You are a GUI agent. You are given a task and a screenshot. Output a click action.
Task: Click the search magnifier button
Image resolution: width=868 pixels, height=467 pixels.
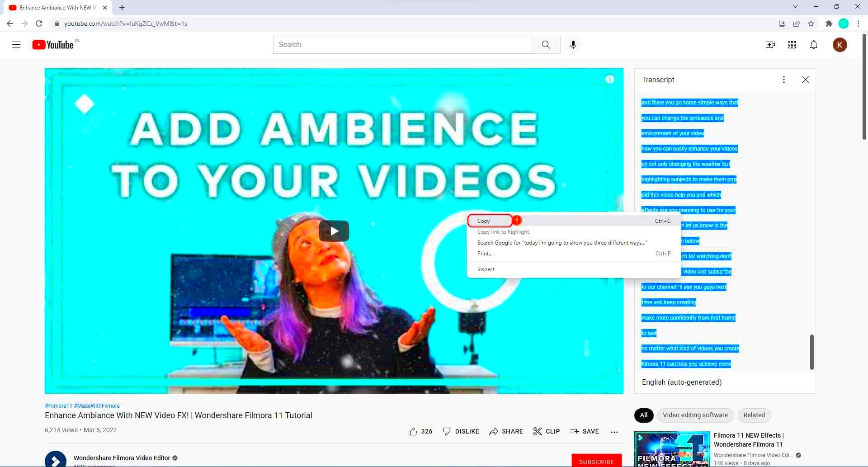coord(546,45)
